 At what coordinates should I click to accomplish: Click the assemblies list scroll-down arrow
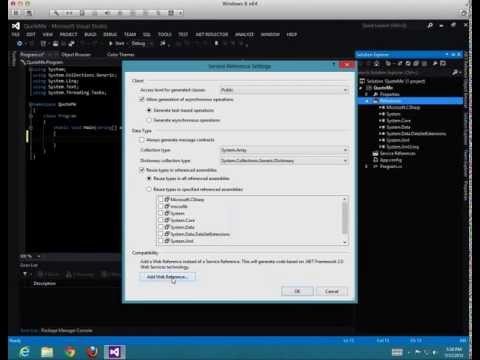click(x=345, y=242)
